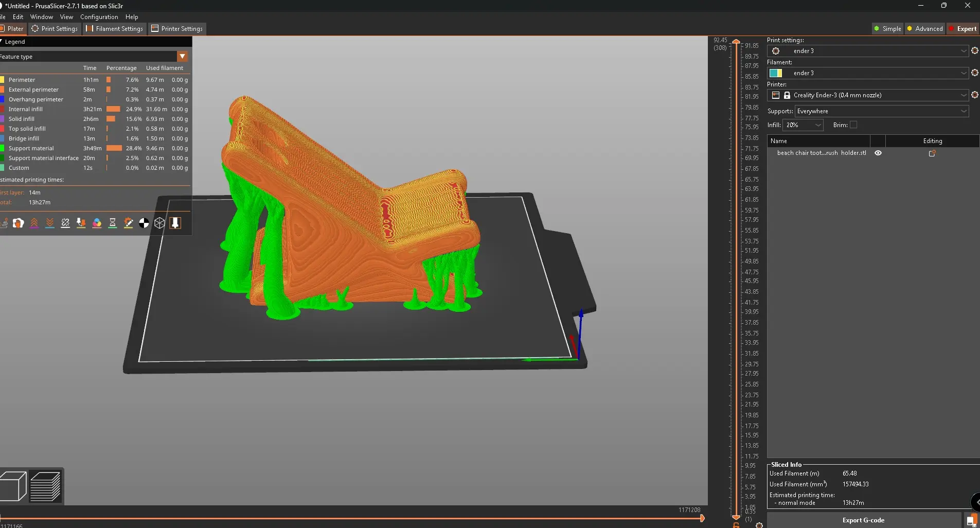Open Feature type view dropdown
The width and height of the screenshot is (980, 528).
[182, 56]
